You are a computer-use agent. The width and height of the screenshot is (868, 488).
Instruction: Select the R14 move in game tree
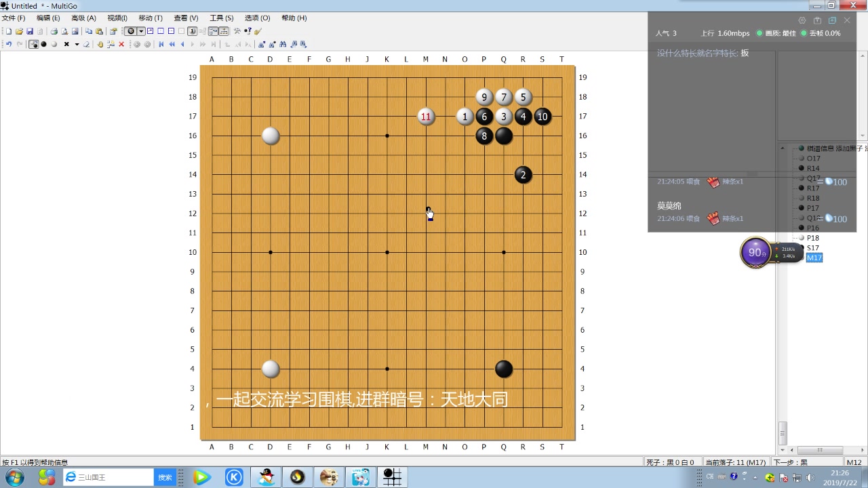pos(813,168)
